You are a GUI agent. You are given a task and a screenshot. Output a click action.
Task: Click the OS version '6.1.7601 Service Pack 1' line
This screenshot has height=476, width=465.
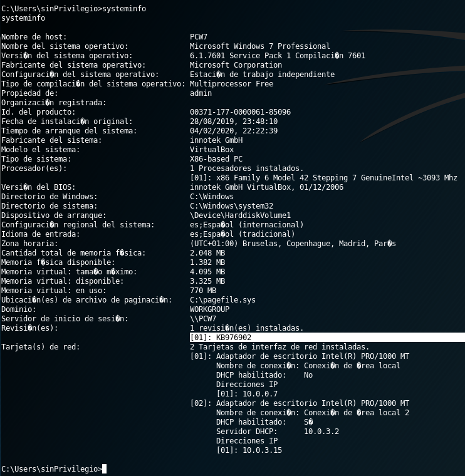tap(277, 56)
